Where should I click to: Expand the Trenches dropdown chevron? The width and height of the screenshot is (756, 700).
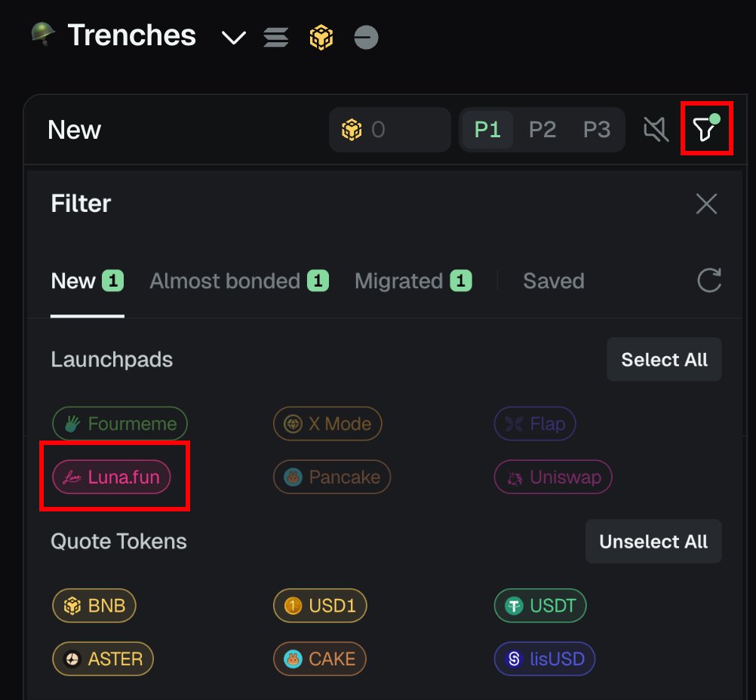233,37
